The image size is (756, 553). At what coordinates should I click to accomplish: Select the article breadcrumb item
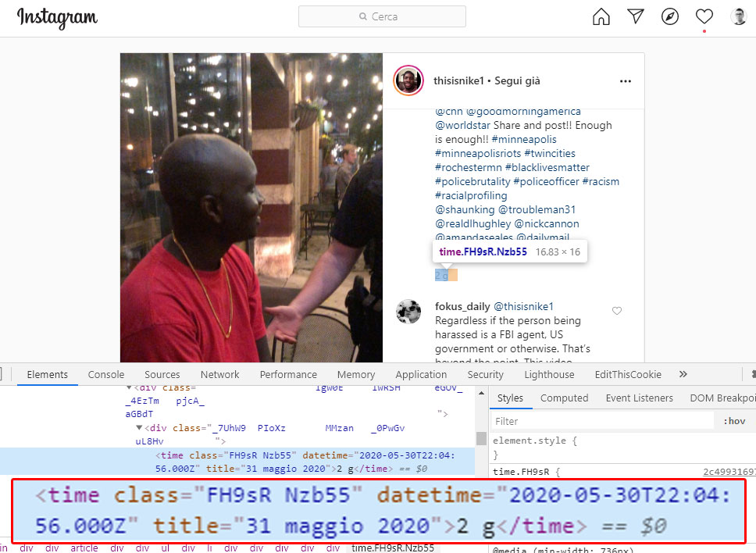pyautogui.click(x=84, y=548)
